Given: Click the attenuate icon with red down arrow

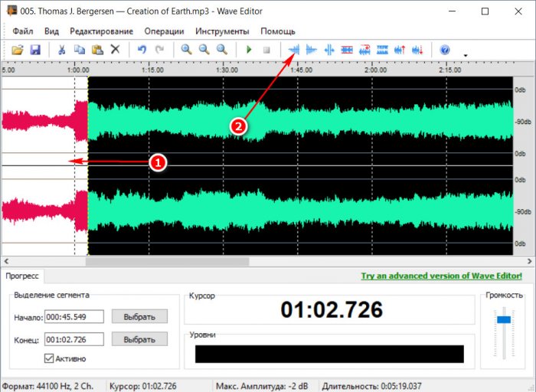Looking at the screenshot, I should pyautogui.click(x=417, y=51).
